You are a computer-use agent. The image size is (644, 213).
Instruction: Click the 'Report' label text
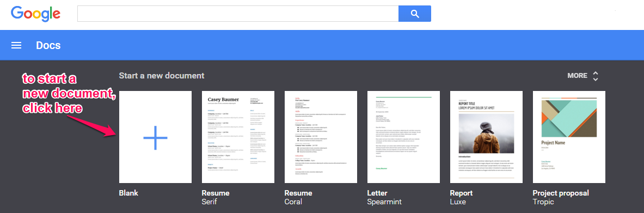click(x=461, y=193)
